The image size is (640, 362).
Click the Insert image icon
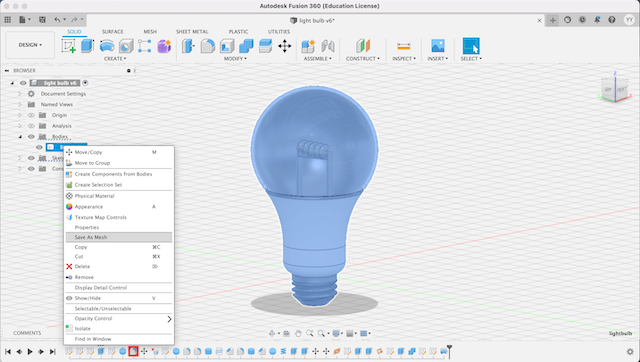[x=438, y=46]
